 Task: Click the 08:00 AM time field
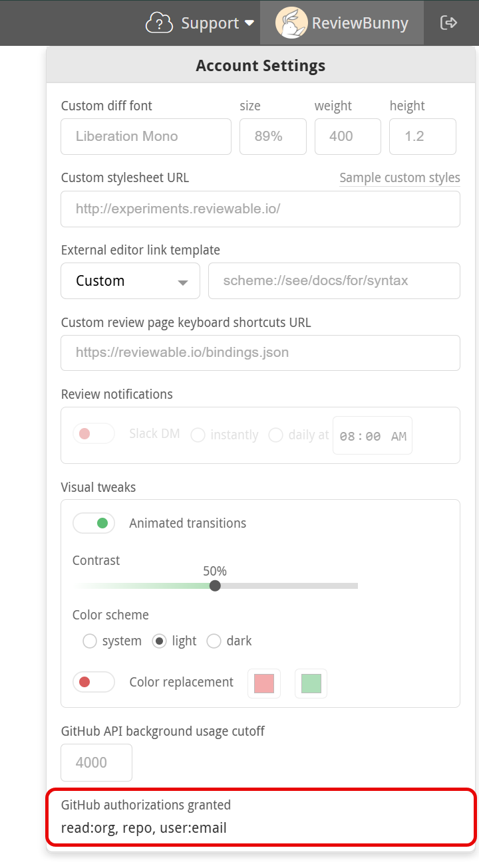point(372,435)
